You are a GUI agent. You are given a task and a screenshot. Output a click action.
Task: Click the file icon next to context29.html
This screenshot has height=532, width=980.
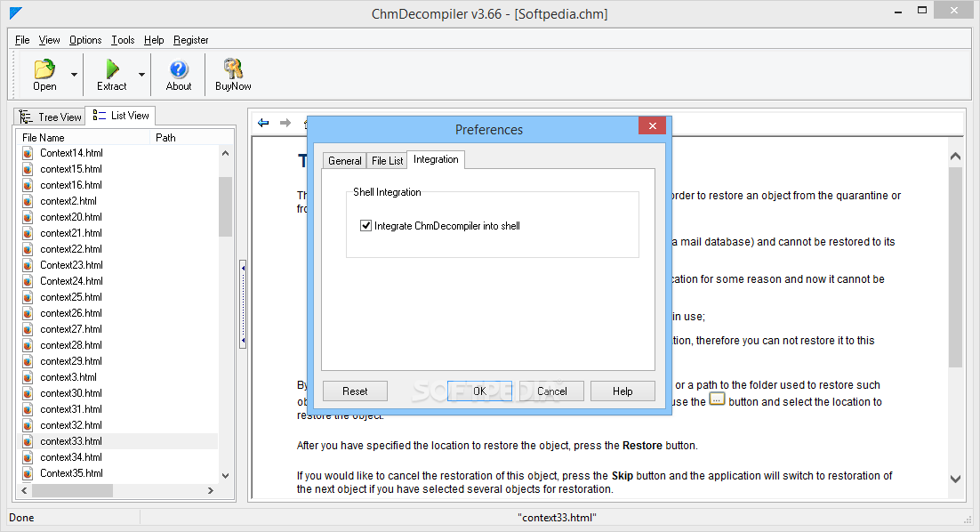(x=28, y=361)
